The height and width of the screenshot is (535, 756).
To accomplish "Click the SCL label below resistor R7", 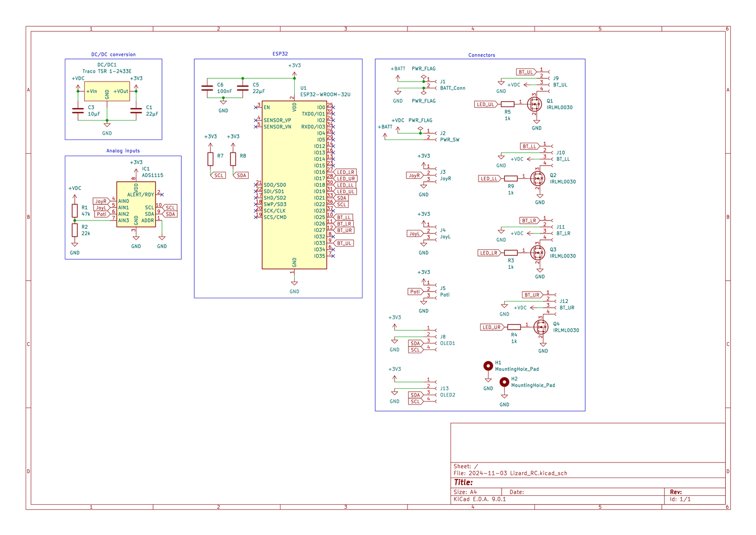I will coord(218,176).
